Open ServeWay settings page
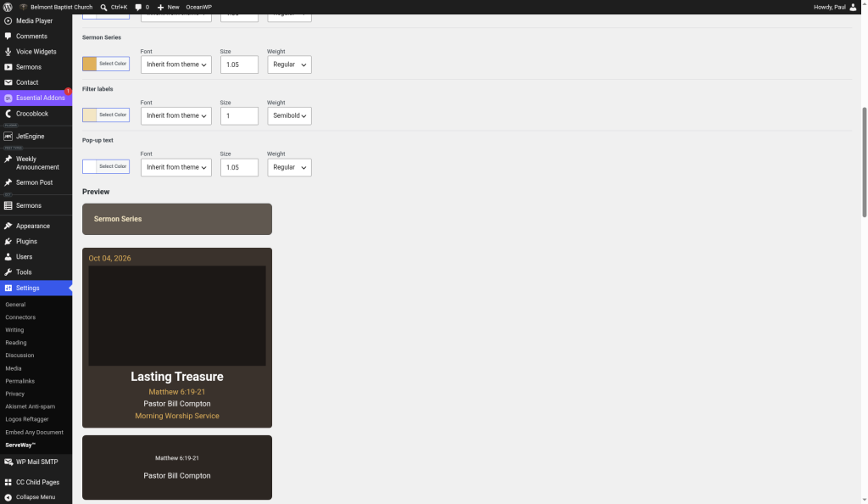 click(x=20, y=445)
